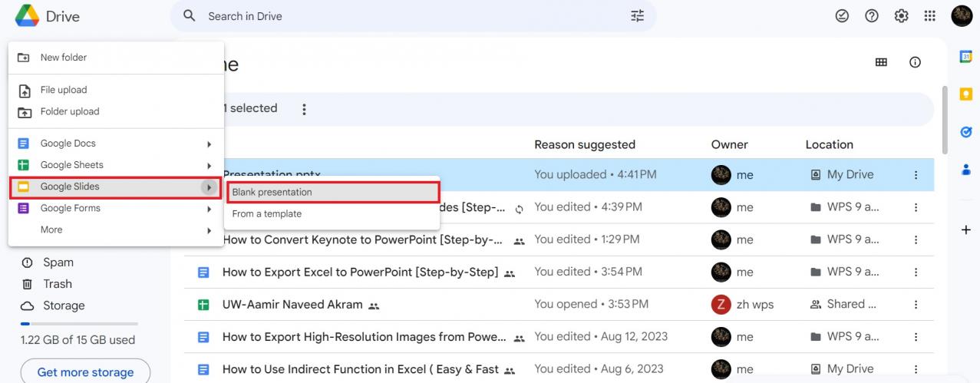Image resolution: width=980 pixels, height=383 pixels.
Task: Open search options filter icon
Action: [638, 16]
